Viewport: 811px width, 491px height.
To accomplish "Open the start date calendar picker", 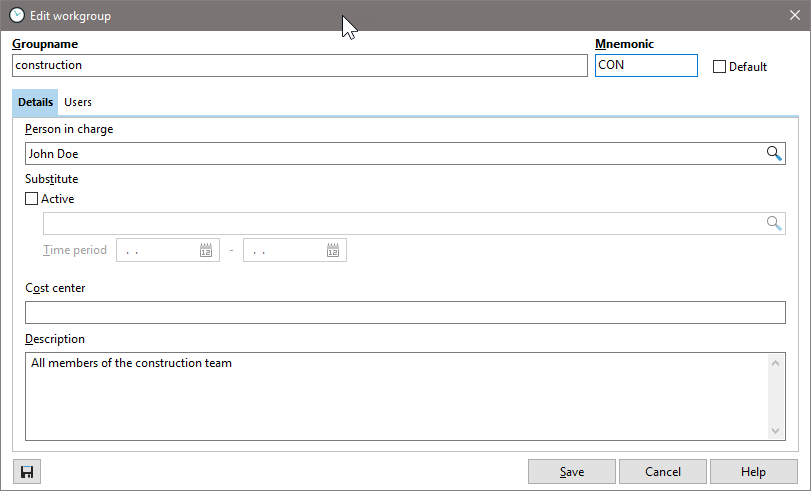I will (x=206, y=250).
